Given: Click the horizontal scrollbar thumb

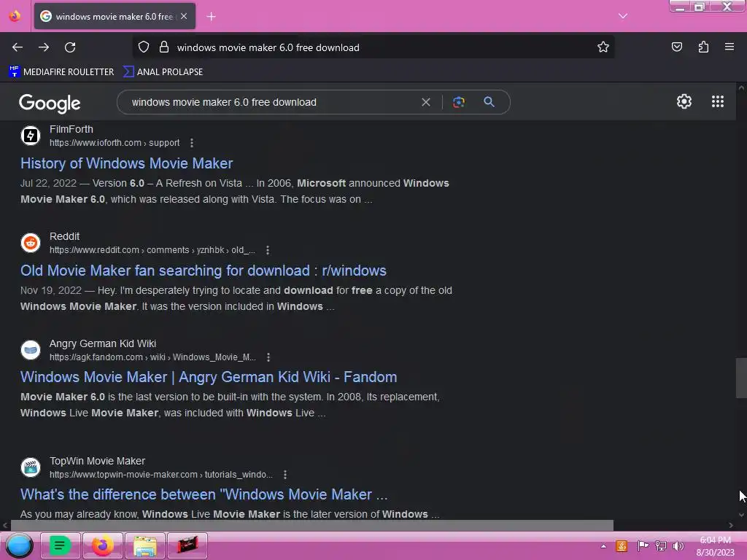Looking at the screenshot, I should [312, 525].
